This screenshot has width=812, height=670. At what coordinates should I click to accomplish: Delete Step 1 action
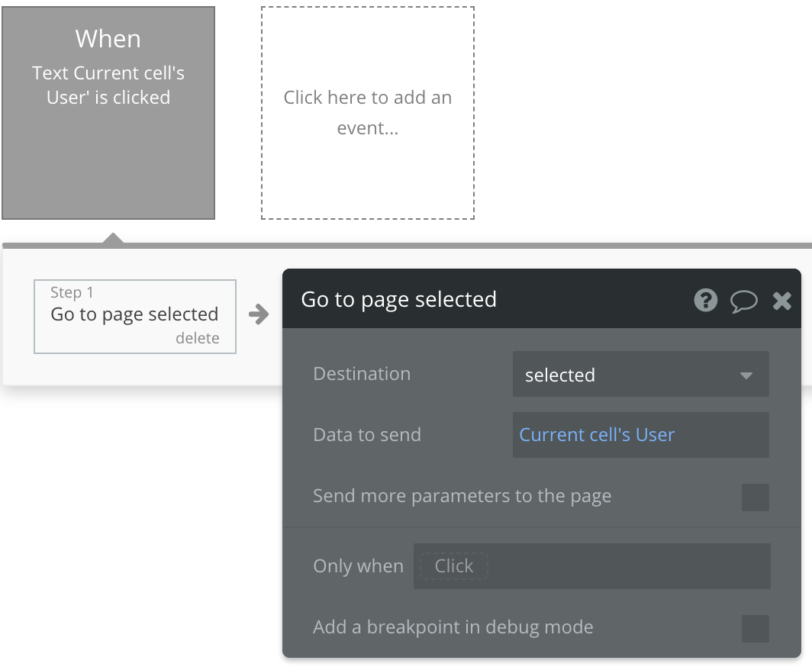(x=197, y=338)
